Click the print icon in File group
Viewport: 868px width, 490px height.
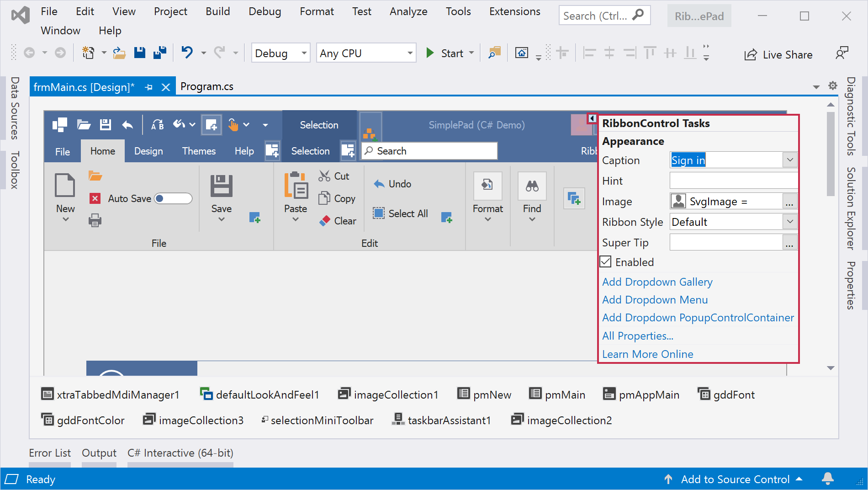95,221
